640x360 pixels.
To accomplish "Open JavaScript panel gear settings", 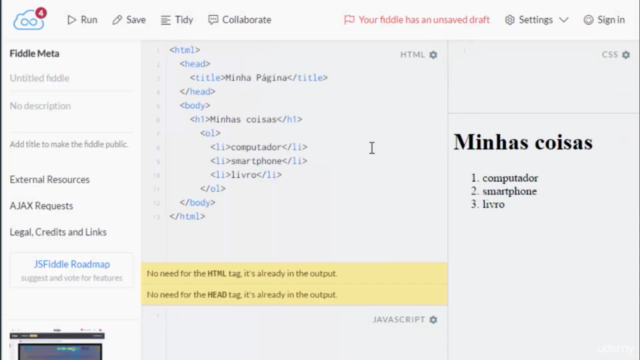I will pyautogui.click(x=433, y=320).
